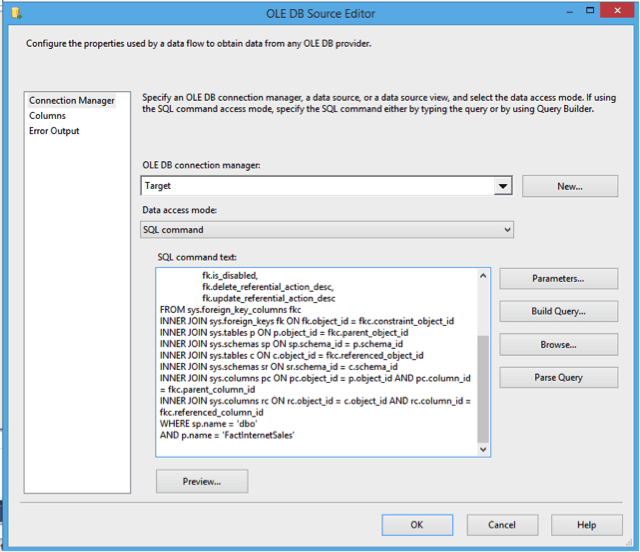Viewport: 640px width, 552px height.
Task: Click the line AND p.name = 'FactInternetSales'
Action: coord(227,435)
